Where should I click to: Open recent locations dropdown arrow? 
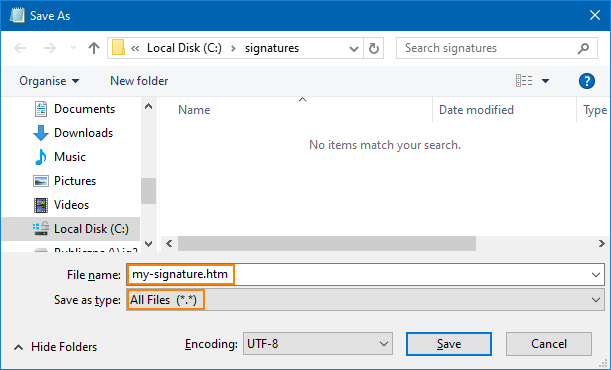pos(73,48)
